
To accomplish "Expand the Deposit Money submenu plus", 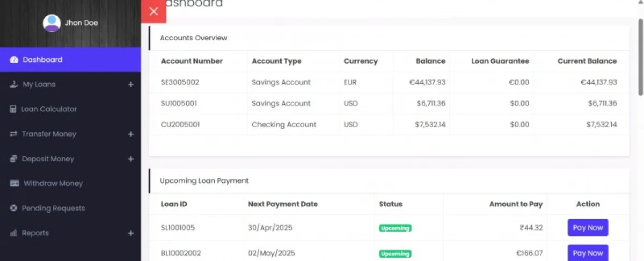I will point(131,159).
